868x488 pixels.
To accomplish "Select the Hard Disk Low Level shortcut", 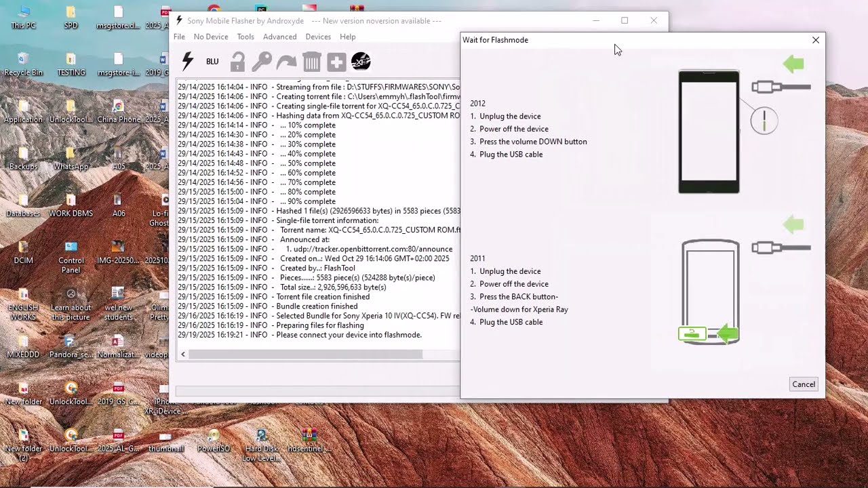I will click(261, 445).
